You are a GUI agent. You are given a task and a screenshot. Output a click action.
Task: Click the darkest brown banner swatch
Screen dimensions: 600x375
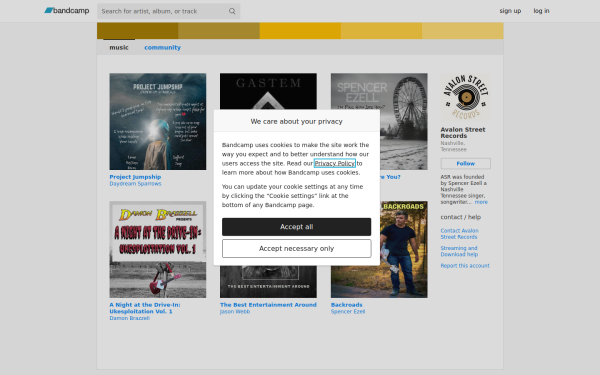[137, 31]
